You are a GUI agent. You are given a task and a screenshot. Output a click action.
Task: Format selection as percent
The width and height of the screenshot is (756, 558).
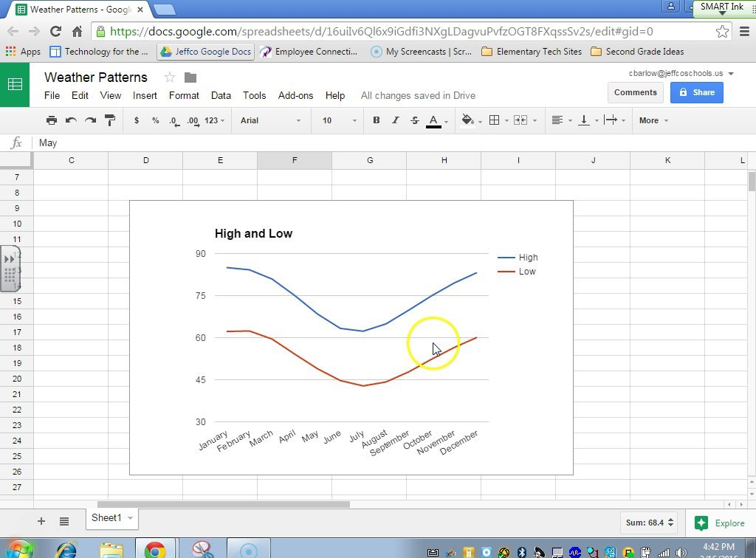coord(157,120)
